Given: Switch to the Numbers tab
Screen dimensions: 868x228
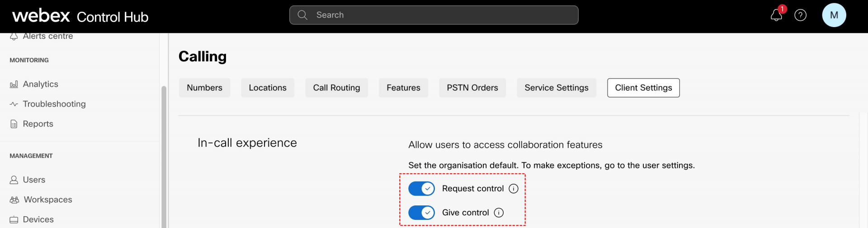Looking at the screenshot, I should [204, 88].
